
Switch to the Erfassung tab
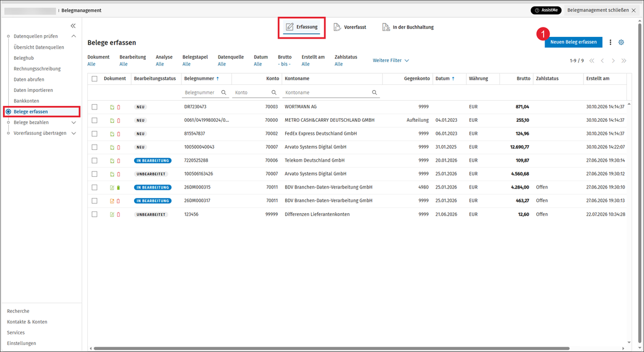tap(302, 27)
